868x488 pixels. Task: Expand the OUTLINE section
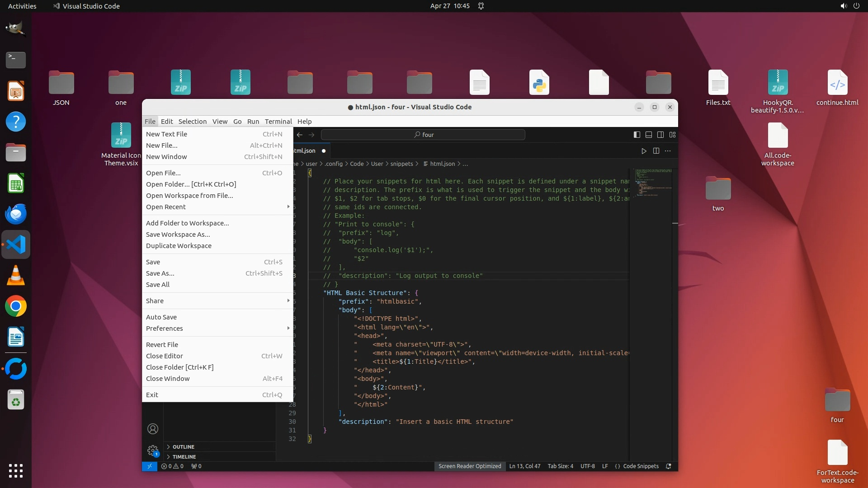pyautogui.click(x=183, y=447)
